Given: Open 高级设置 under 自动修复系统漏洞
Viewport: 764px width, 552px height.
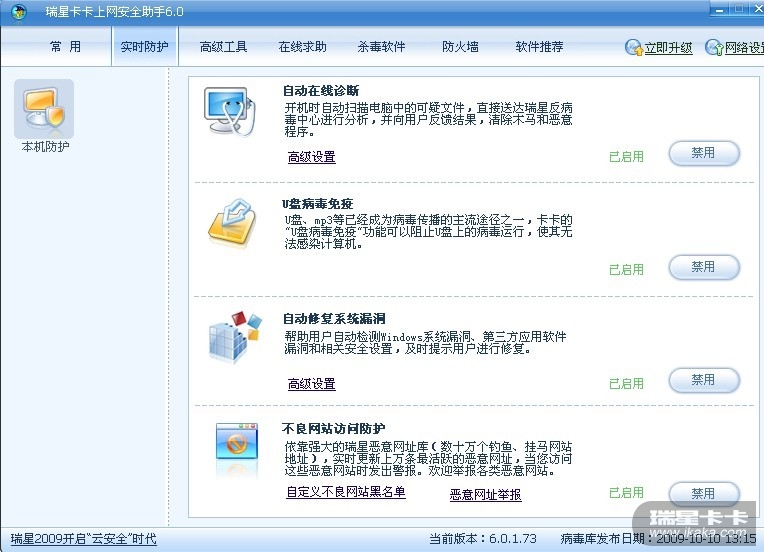Looking at the screenshot, I should coord(311,384).
